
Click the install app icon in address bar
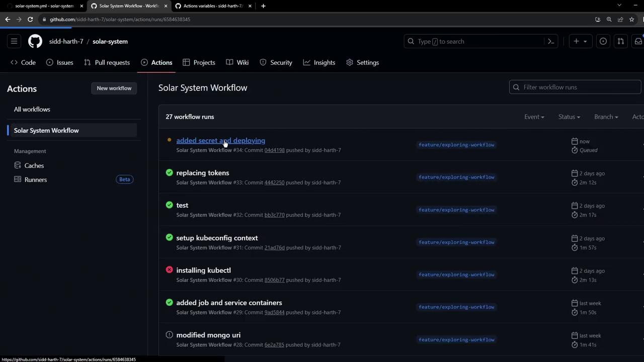point(598,19)
